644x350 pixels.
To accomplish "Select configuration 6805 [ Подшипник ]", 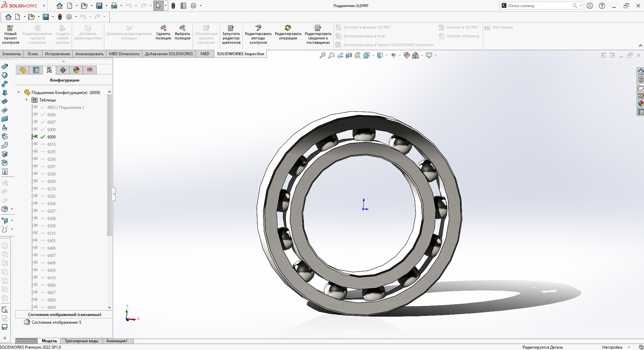I will tap(65, 107).
